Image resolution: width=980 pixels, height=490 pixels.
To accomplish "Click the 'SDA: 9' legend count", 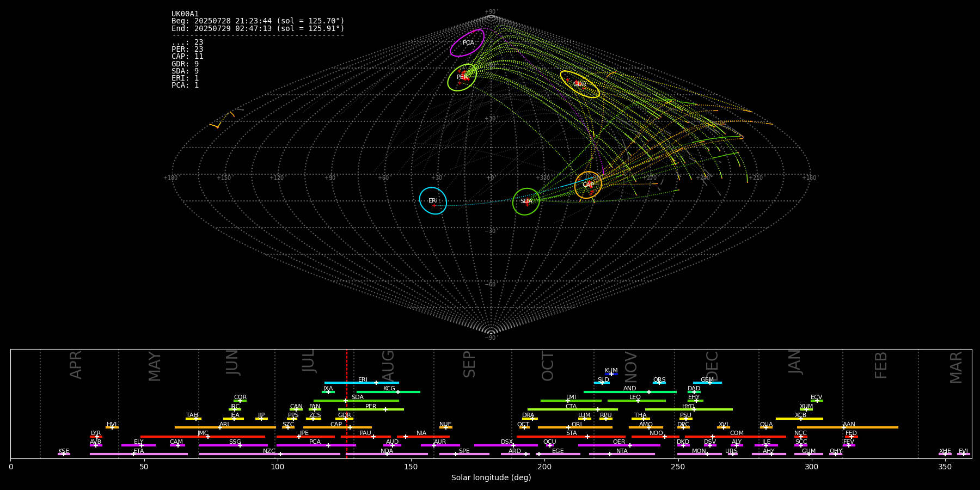I will (185, 71).
